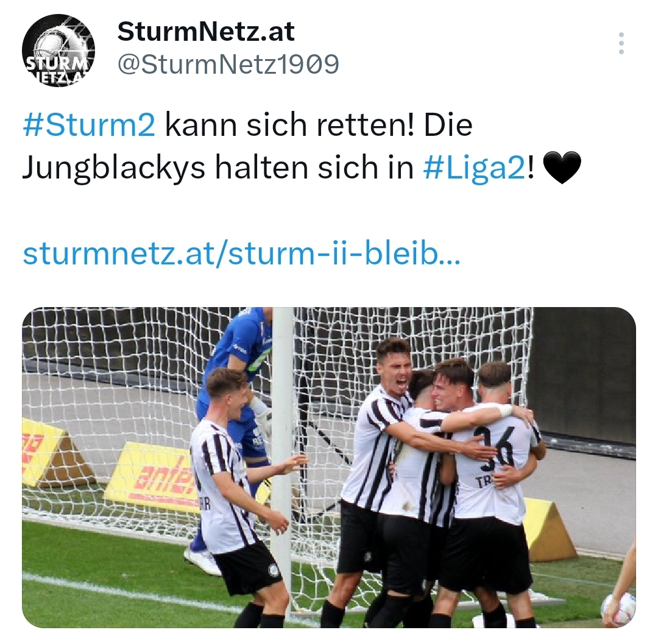Screen dimensions: 658x644
Task: Click the SturmNetz.at display name
Action: coord(206,32)
